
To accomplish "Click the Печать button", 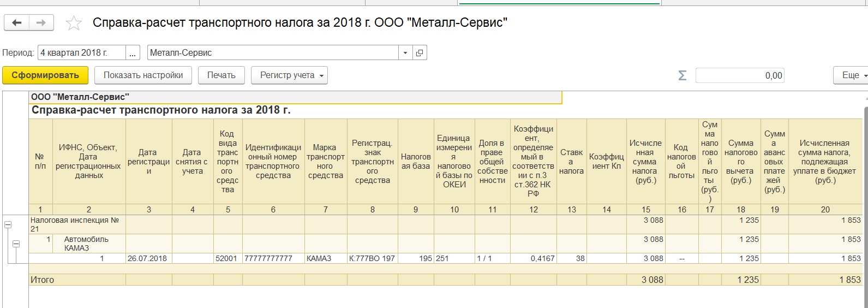I will [222, 75].
